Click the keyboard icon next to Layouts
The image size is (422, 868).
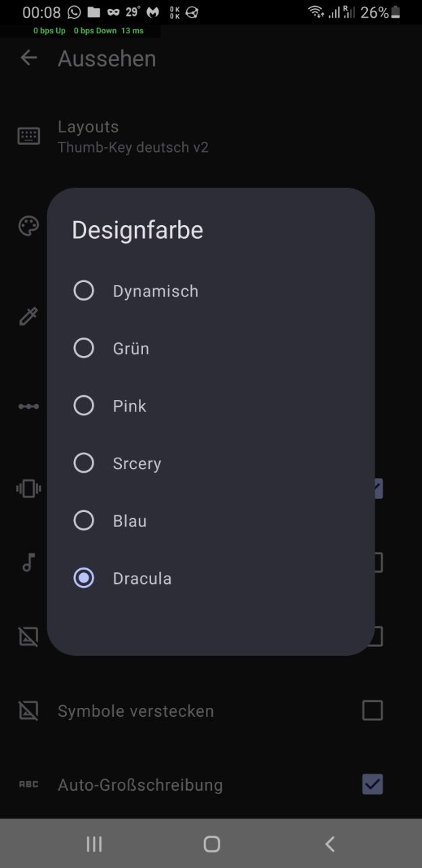tap(28, 136)
